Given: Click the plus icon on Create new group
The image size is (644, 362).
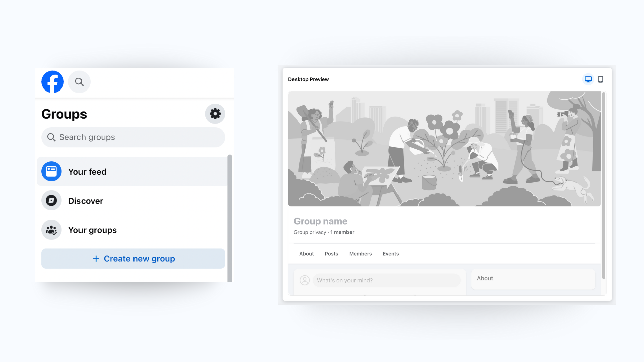Looking at the screenshot, I should (96, 259).
